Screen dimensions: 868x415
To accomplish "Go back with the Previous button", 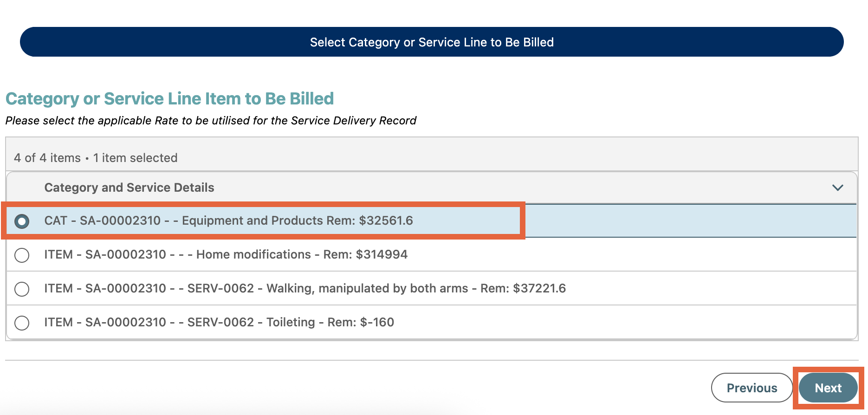I will [x=751, y=388].
